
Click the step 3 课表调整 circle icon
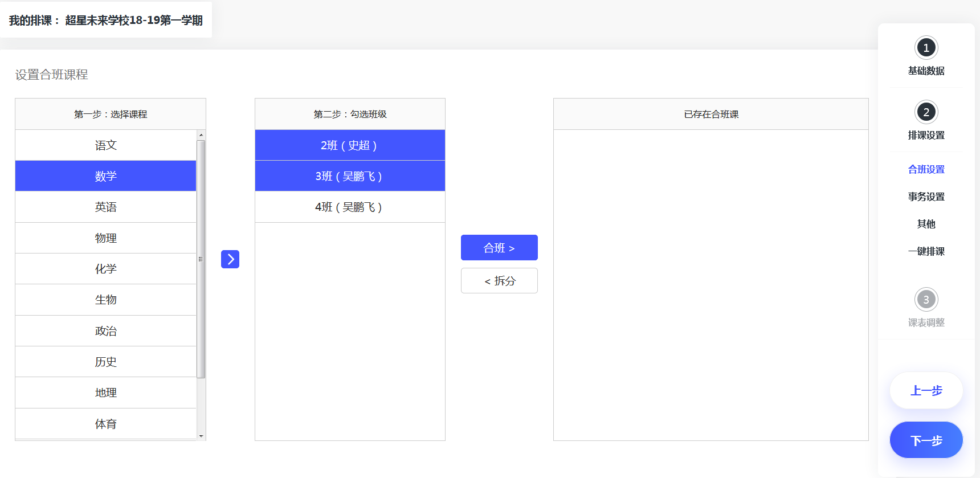click(x=926, y=300)
